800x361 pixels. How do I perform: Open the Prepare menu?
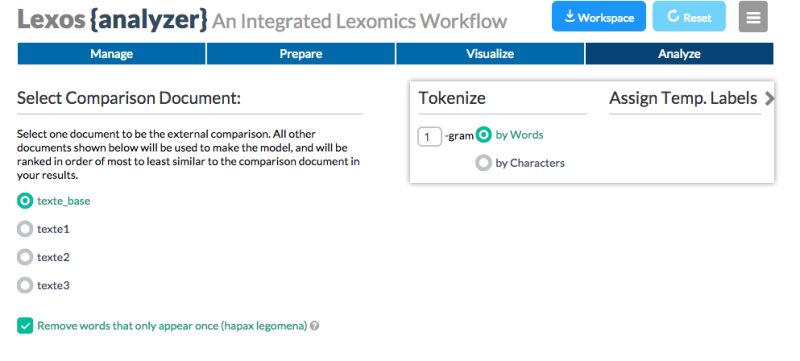coord(301,54)
